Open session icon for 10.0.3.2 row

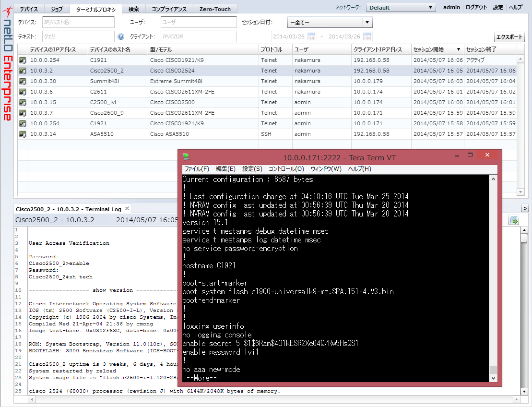point(23,71)
